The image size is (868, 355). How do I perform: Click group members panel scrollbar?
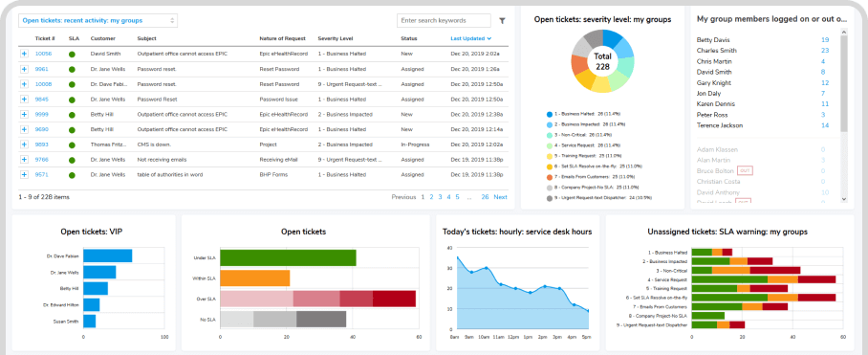(x=844, y=83)
